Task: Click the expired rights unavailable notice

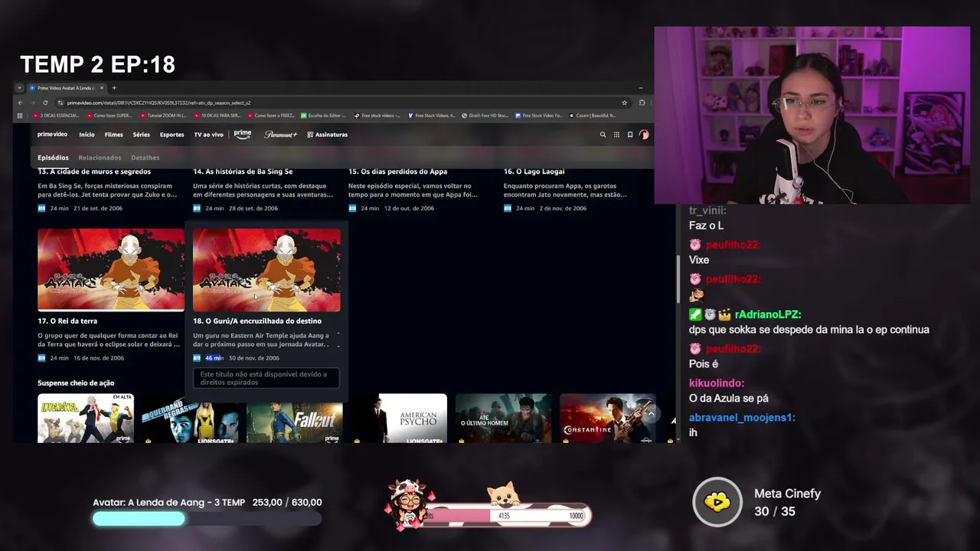Action: pos(266,378)
